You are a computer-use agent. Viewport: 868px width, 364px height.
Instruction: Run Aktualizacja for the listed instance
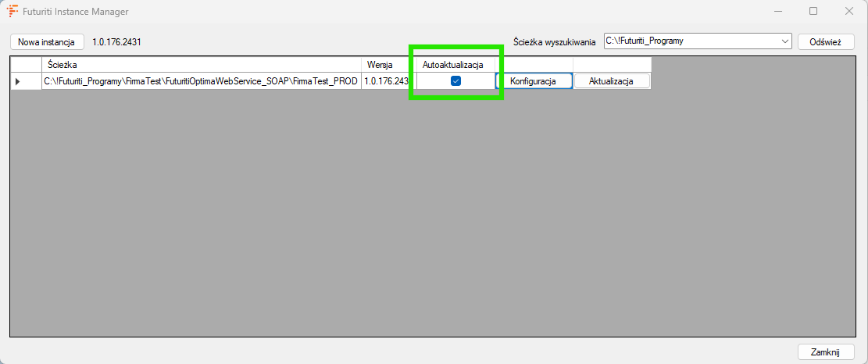612,81
